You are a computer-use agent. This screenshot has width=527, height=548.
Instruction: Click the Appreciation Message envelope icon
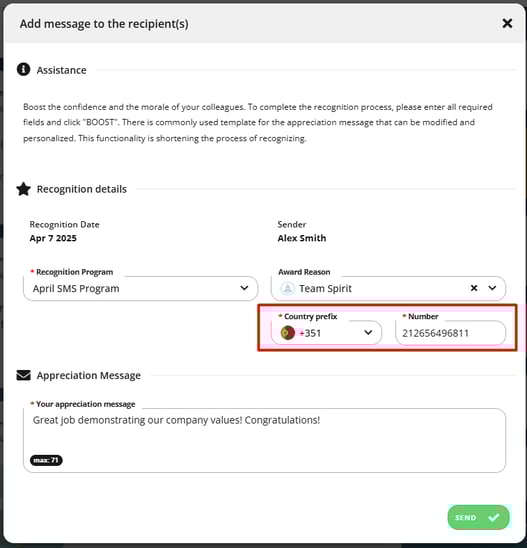[x=23, y=375]
